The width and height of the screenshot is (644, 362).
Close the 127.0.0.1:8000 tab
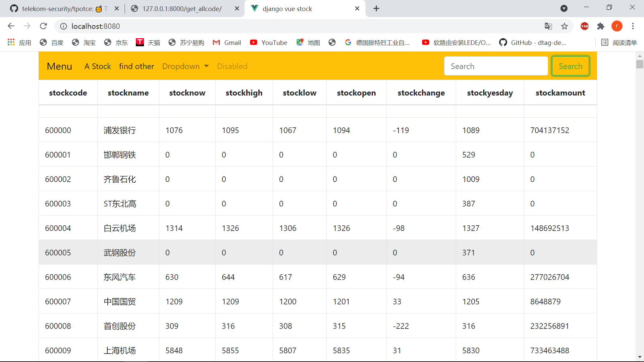[237, 9]
